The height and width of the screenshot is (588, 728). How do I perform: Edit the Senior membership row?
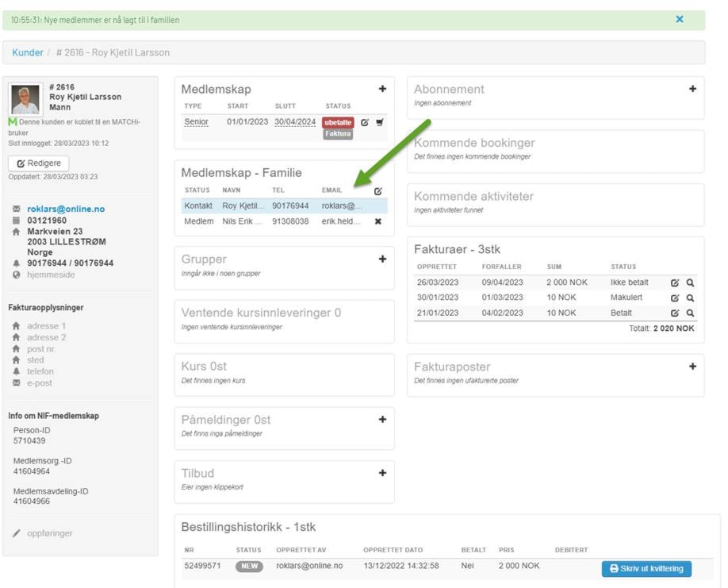[365, 122]
